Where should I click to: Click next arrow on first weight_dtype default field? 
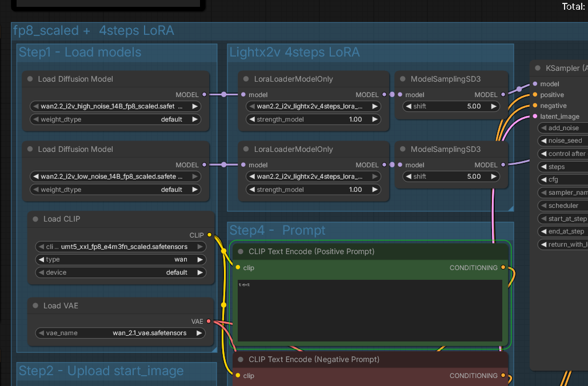pos(195,119)
